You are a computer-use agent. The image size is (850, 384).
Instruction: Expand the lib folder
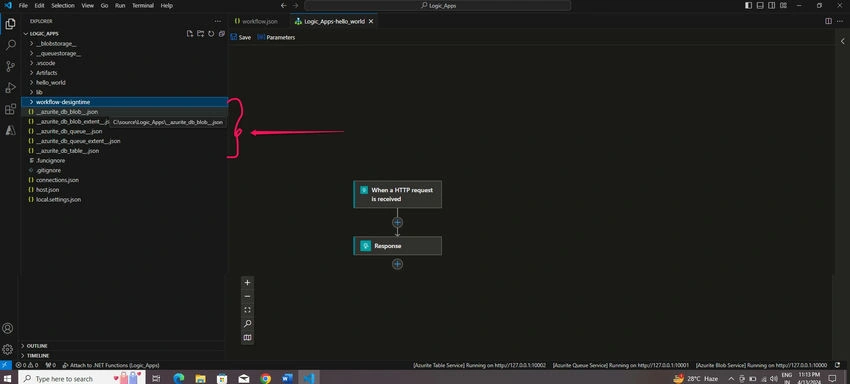point(124,92)
